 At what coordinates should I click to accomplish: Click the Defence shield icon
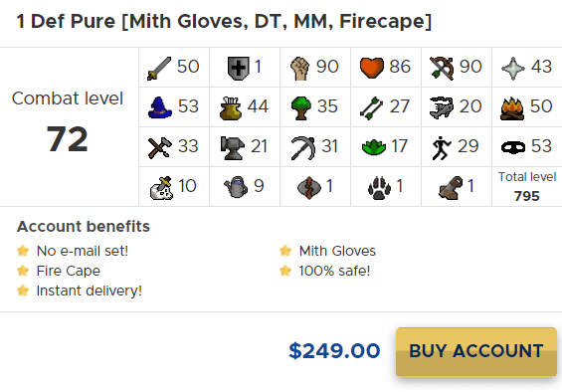tap(238, 68)
